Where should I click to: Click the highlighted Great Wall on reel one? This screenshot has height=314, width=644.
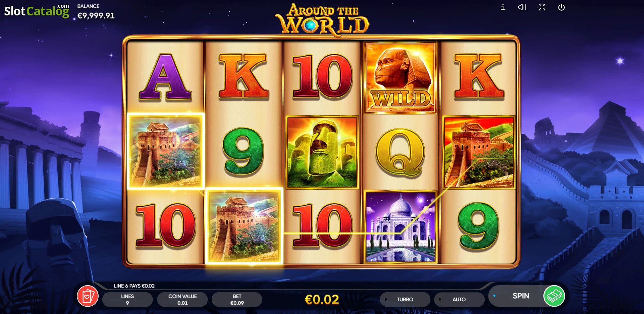coord(166,151)
